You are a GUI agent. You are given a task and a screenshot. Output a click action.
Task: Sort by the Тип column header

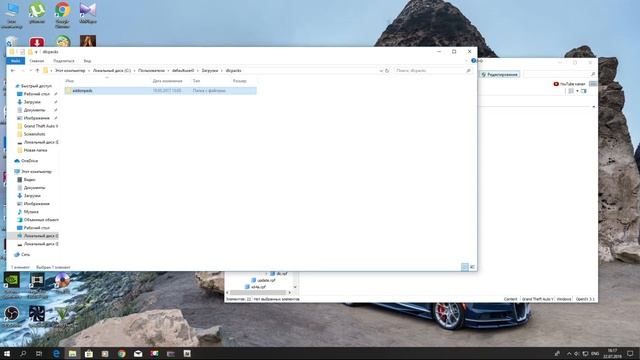pos(196,81)
